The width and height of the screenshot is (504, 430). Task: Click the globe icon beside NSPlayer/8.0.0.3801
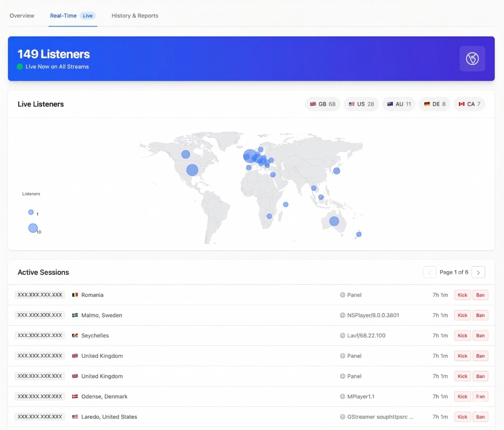[342, 315]
